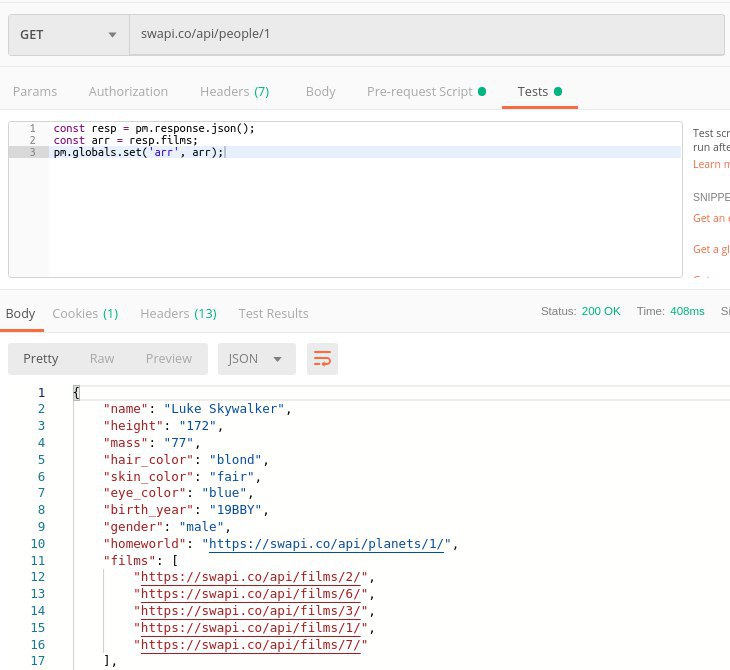Open the response Headers (13) tab
Viewport: 730px width, 670px height.
(x=178, y=314)
